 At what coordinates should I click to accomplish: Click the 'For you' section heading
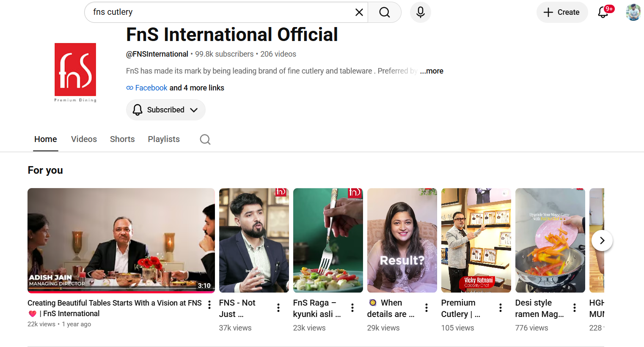pyautogui.click(x=45, y=170)
